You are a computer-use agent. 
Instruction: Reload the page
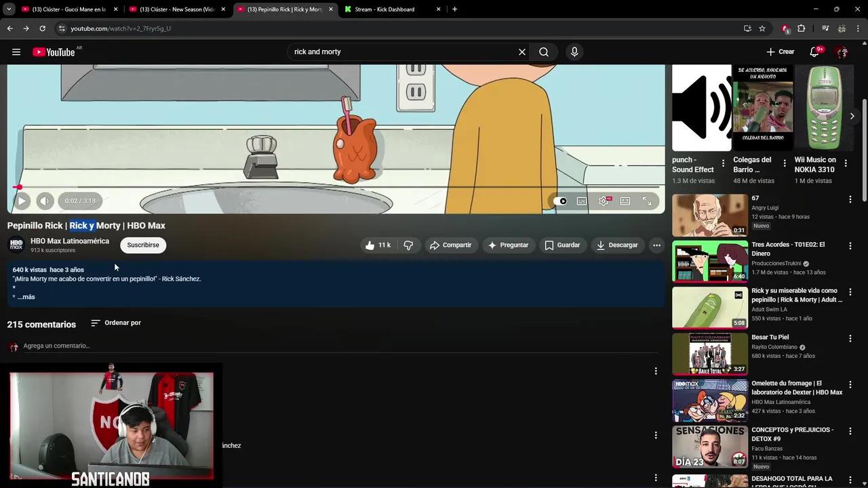click(42, 28)
